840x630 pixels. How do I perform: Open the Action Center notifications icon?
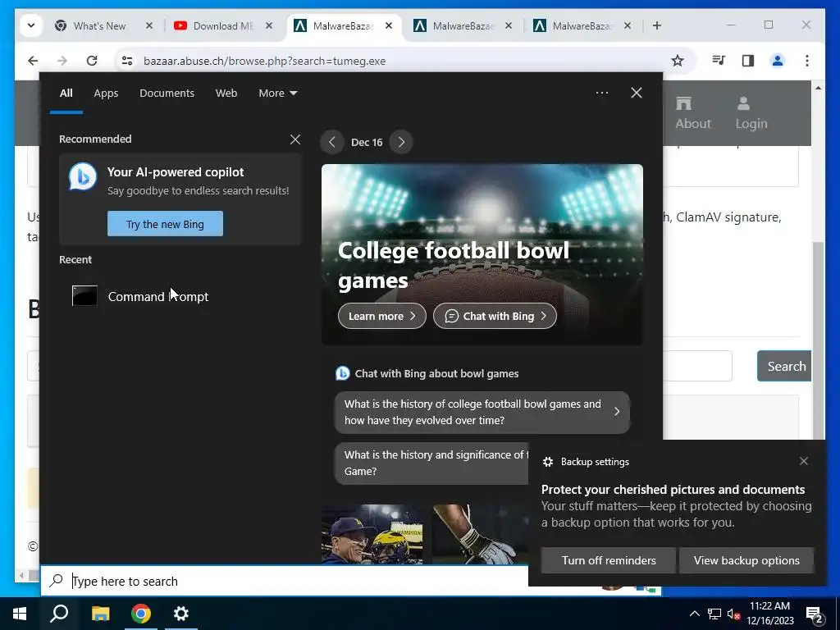tap(815, 614)
